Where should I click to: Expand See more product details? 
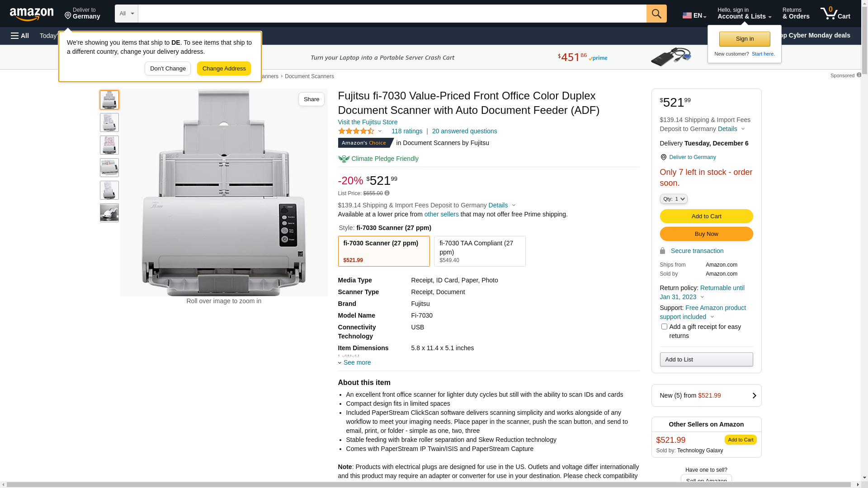[357, 362]
